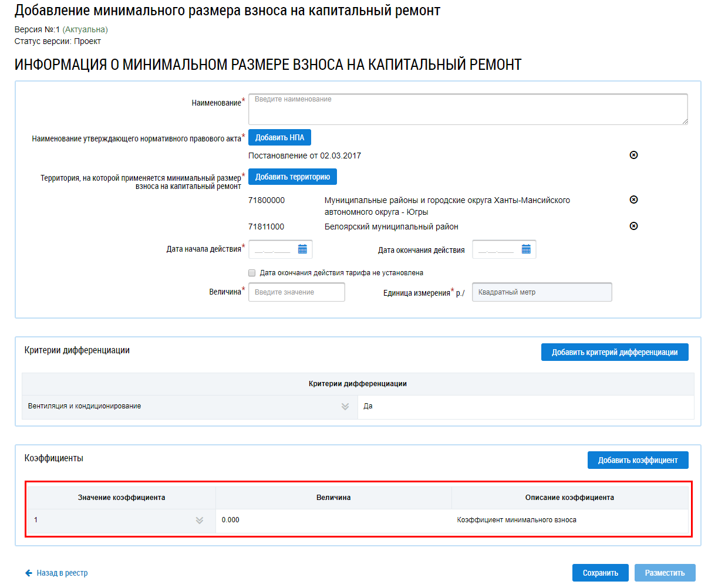This screenshot has width=708, height=588.
Task: Focus the Наименование text area
Action: (x=468, y=109)
